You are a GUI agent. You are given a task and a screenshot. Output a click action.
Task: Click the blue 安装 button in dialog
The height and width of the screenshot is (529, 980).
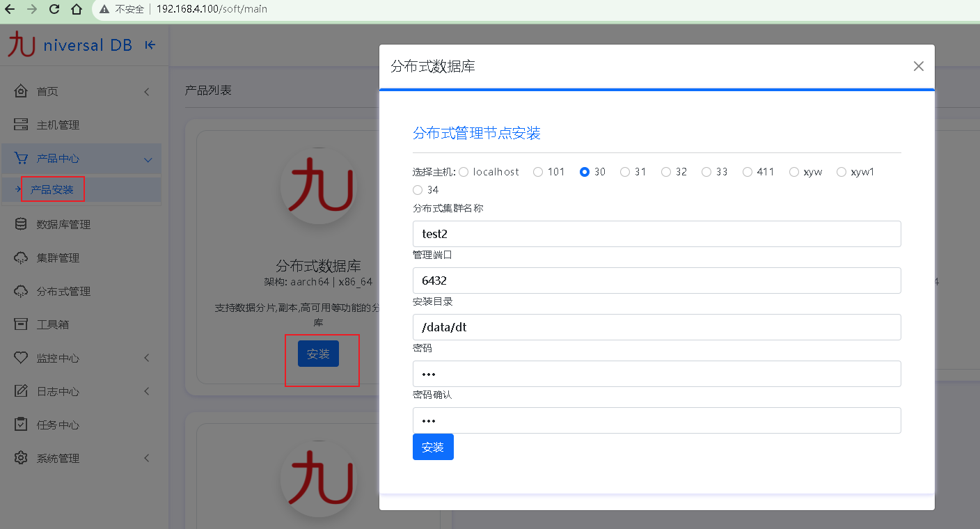433,447
